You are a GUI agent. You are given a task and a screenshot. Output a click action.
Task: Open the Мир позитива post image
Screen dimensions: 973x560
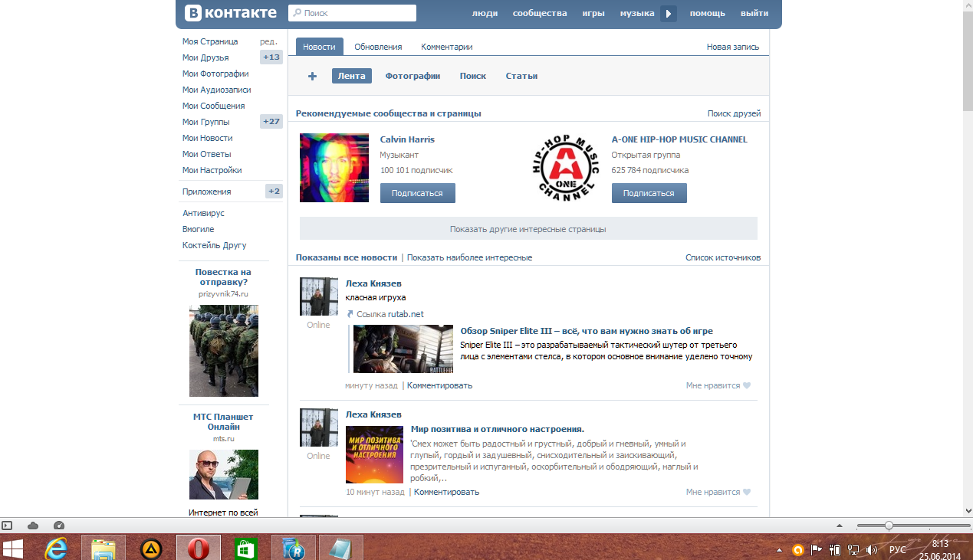(x=374, y=454)
